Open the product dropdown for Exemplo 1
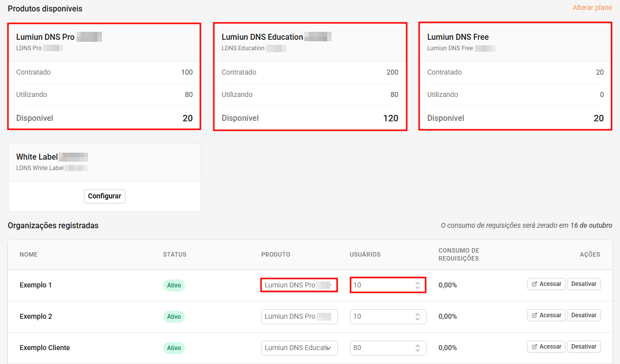The image size is (620, 364). [299, 285]
